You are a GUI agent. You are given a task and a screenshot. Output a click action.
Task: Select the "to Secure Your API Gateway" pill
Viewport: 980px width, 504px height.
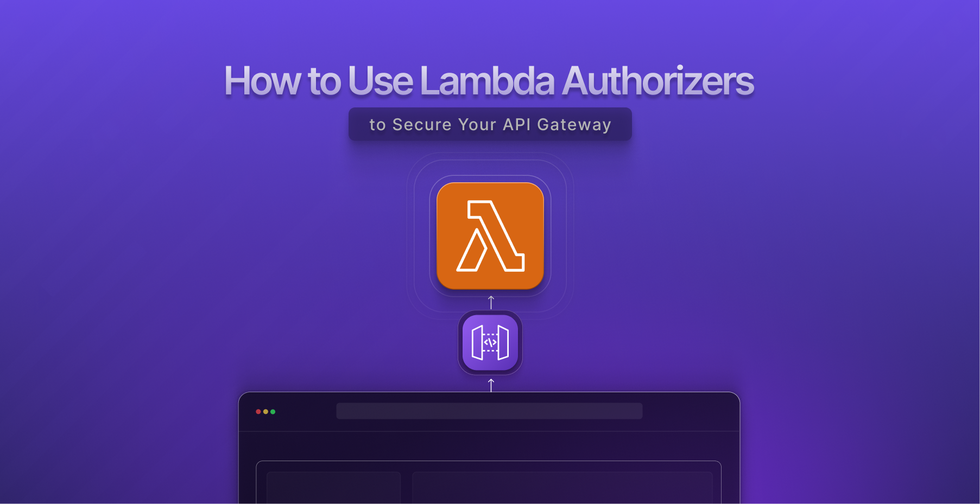coord(490,124)
